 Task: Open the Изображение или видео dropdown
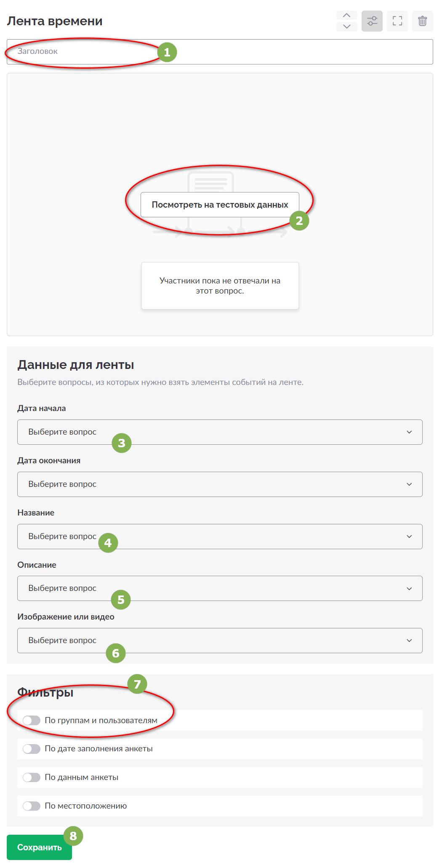[x=220, y=641]
